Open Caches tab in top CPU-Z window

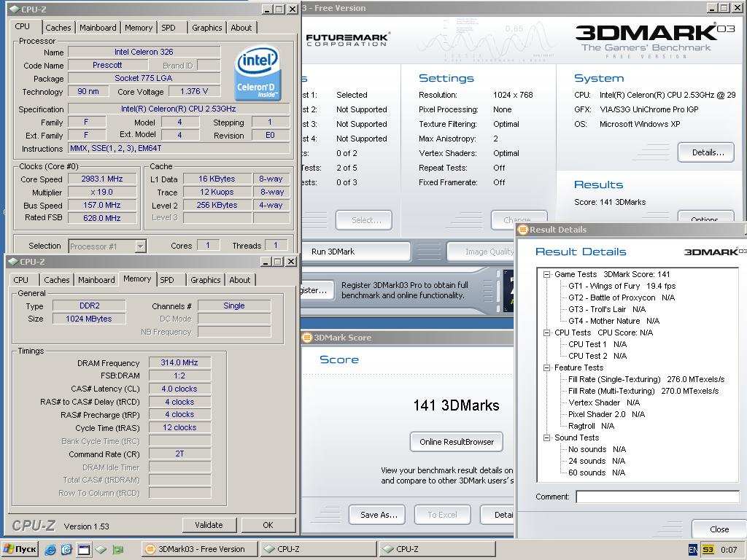tap(58, 28)
